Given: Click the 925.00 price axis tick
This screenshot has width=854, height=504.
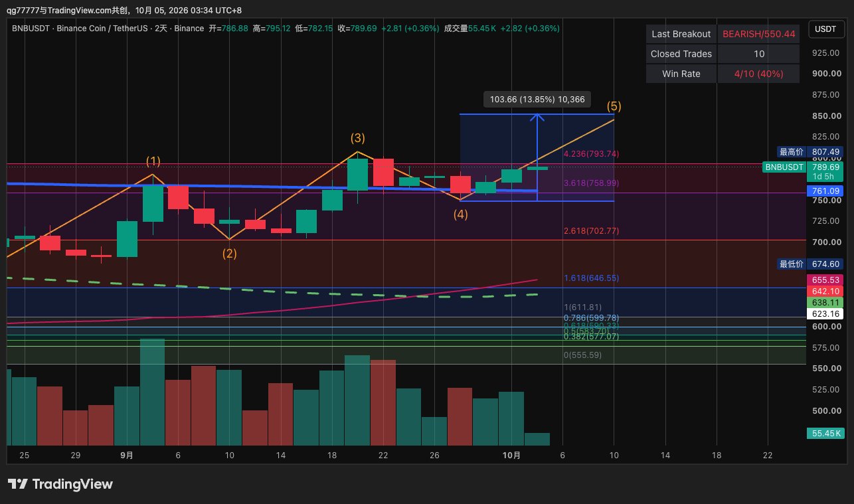Looking at the screenshot, I should click(825, 52).
